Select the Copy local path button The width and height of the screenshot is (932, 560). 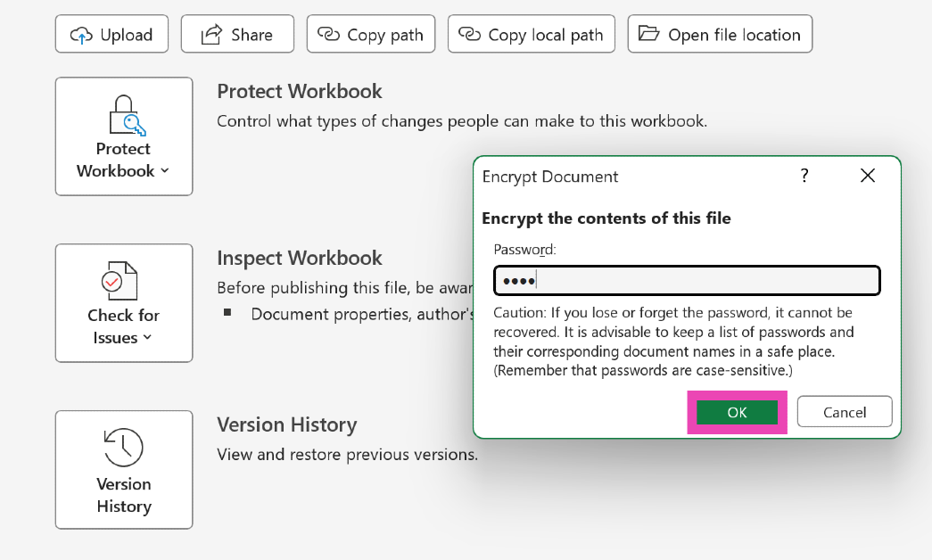point(531,35)
